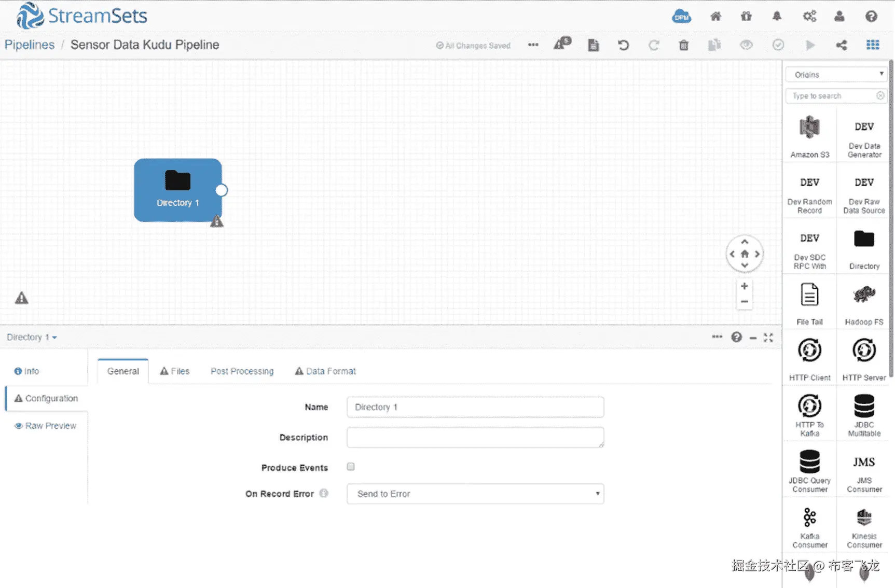This screenshot has width=895, height=588.
Task: Switch to the Data Format tab
Action: 325,371
